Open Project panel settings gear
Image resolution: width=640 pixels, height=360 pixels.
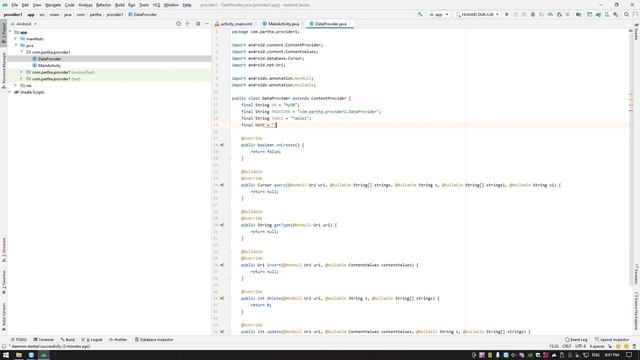coord(198,24)
